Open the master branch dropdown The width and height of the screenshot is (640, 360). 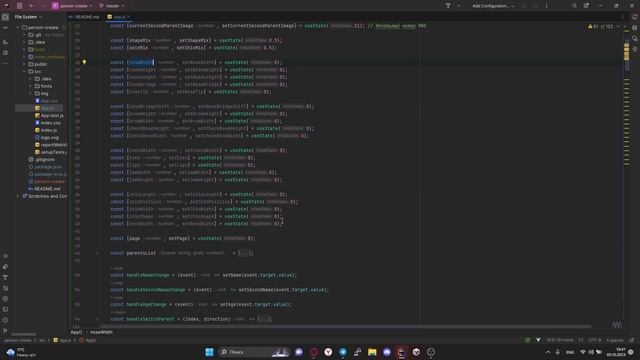pyautogui.click(x=111, y=6)
